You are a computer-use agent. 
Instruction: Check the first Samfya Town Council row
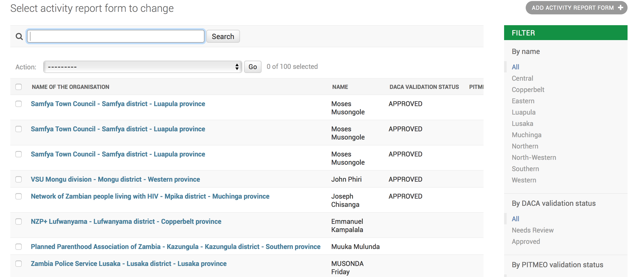[18, 104]
